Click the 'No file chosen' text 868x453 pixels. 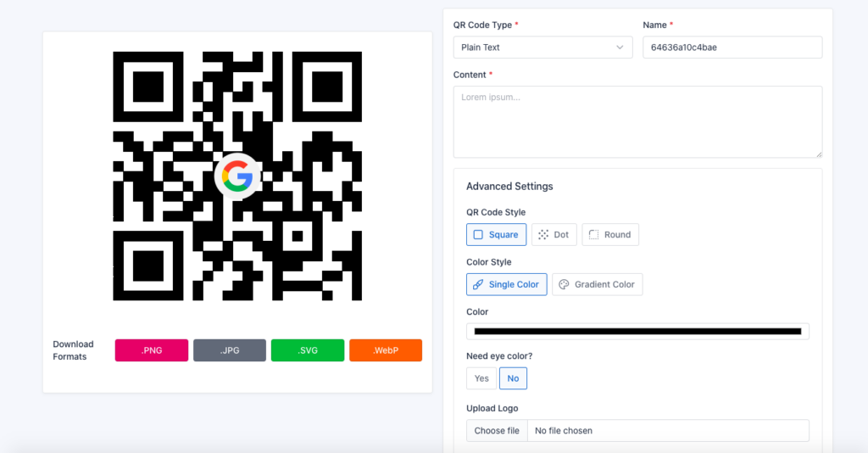click(564, 430)
